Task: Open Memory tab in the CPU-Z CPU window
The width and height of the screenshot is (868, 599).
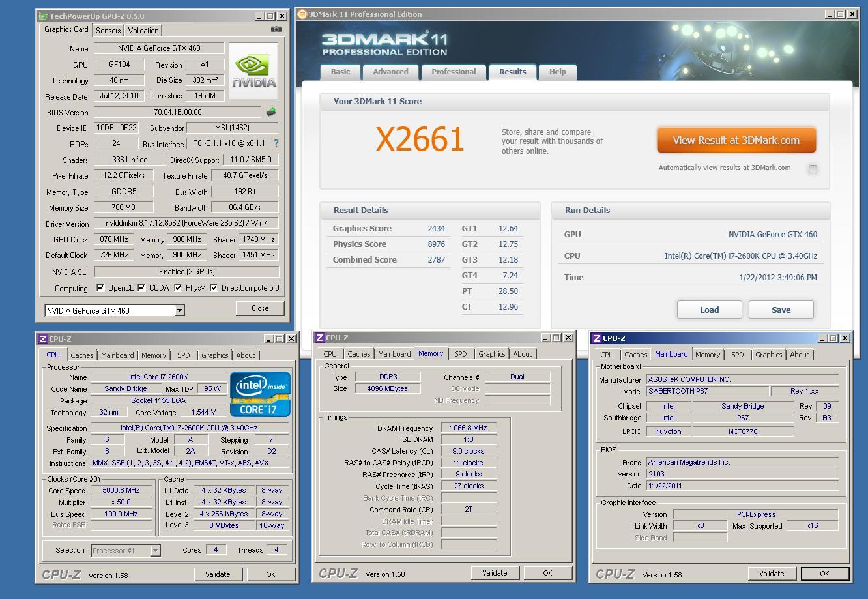Action: tap(154, 355)
